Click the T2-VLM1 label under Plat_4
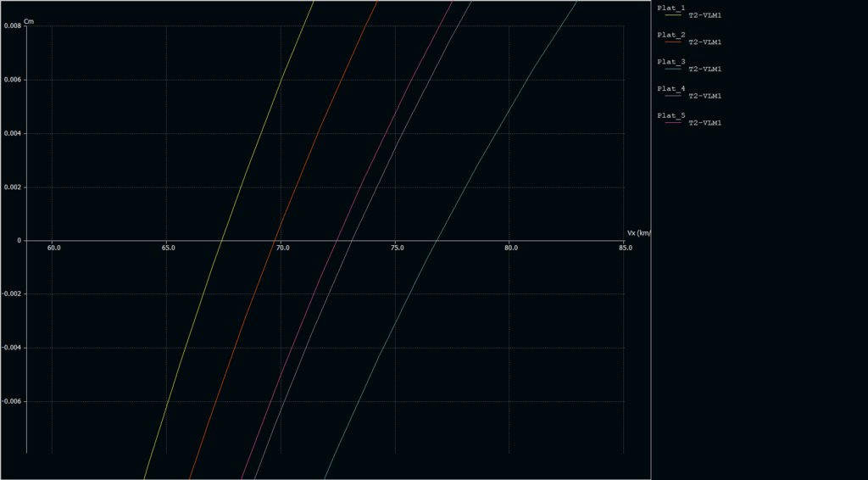This screenshot has height=480, width=868. tap(704, 96)
